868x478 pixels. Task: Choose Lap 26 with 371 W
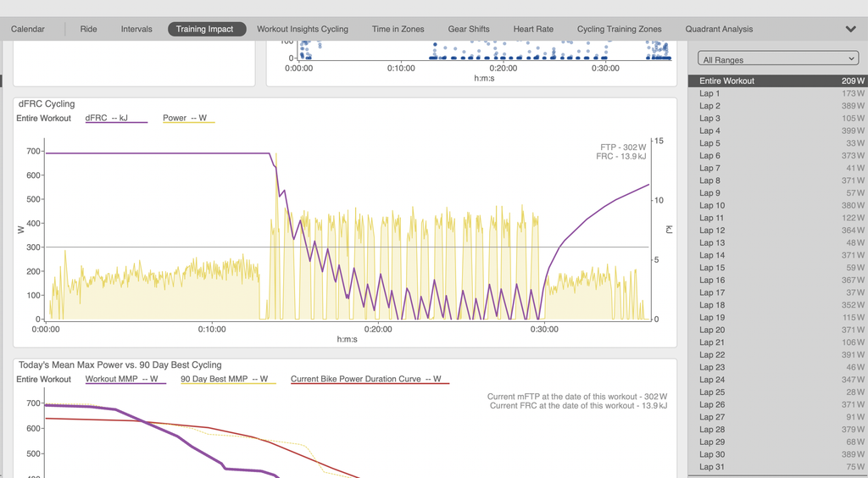[778, 404]
